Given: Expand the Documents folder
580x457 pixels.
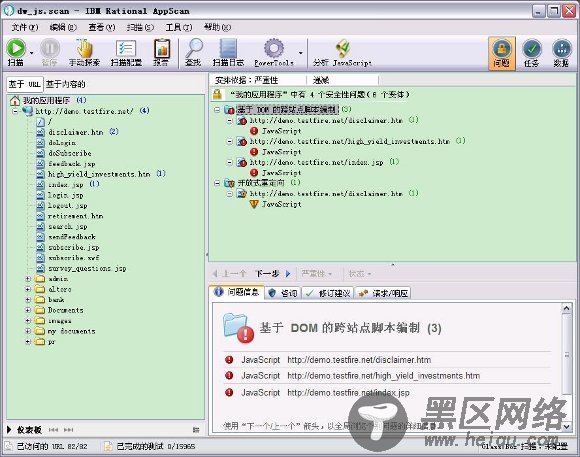Looking at the screenshot, I should [28, 310].
